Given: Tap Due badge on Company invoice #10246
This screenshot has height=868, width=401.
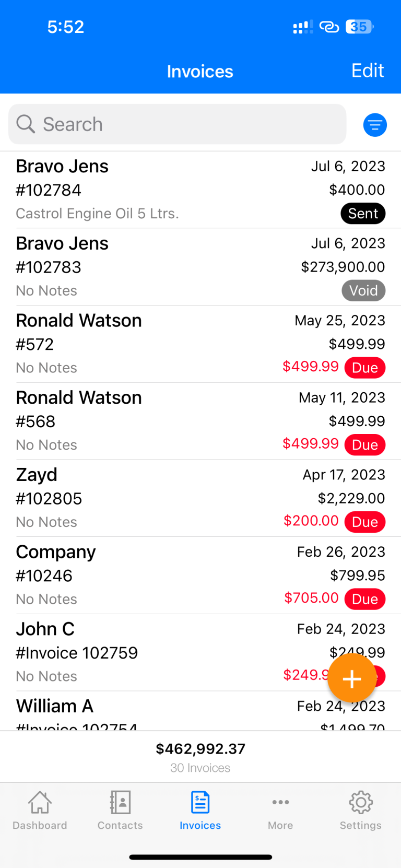Looking at the screenshot, I should click(x=364, y=599).
